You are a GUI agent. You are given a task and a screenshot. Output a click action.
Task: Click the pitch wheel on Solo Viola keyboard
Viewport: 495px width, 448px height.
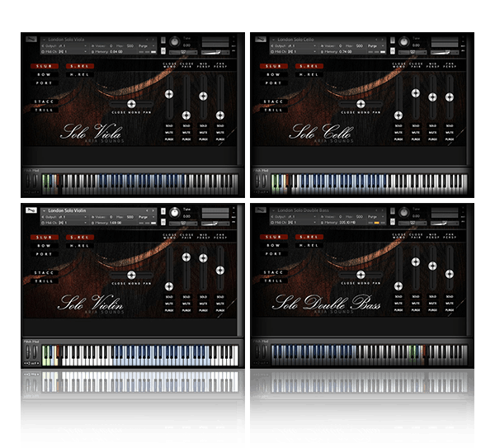28,181
